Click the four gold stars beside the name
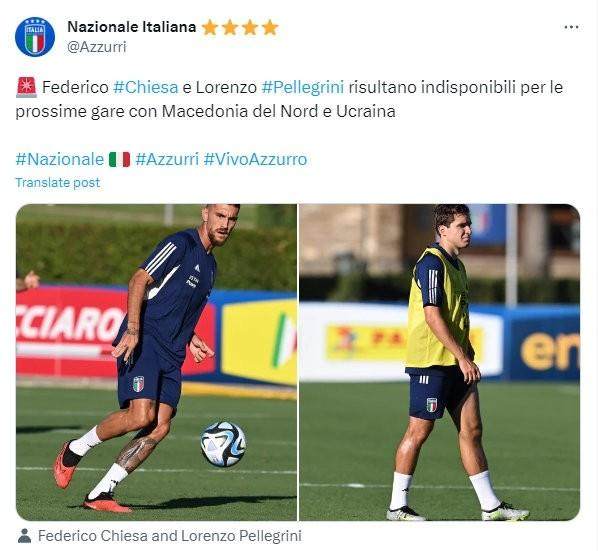Viewport: 598px width, 551px height. point(240,27)
